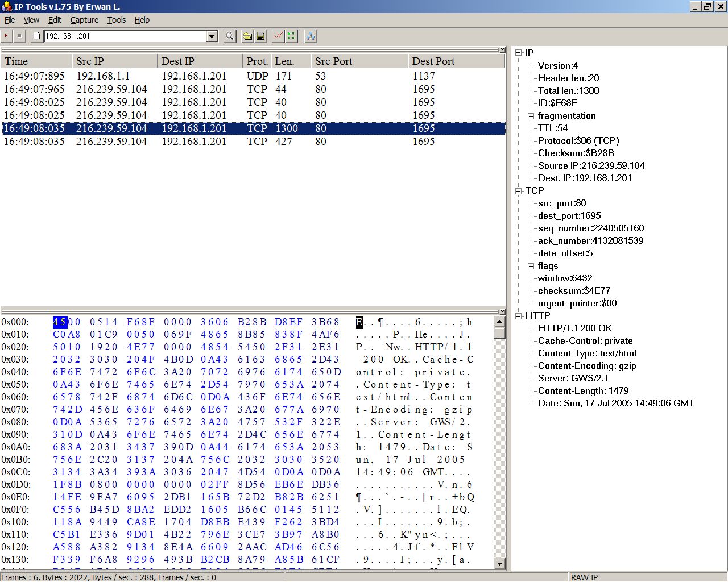Click the magnifying glass search icon
The width and height of the screenshot is (728, 582).
point(230,36)
